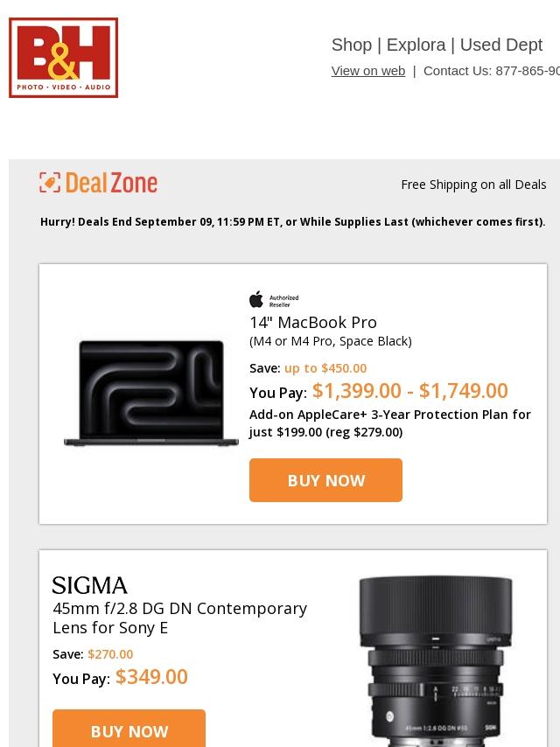Open the Sigma 45mm f/2.8 DG DN title

point(179,618)
